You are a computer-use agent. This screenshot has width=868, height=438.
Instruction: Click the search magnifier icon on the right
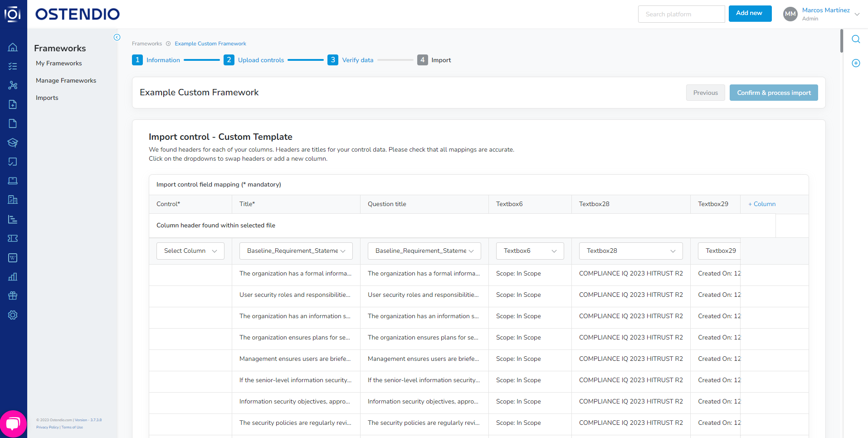click(x=856, y=39)
